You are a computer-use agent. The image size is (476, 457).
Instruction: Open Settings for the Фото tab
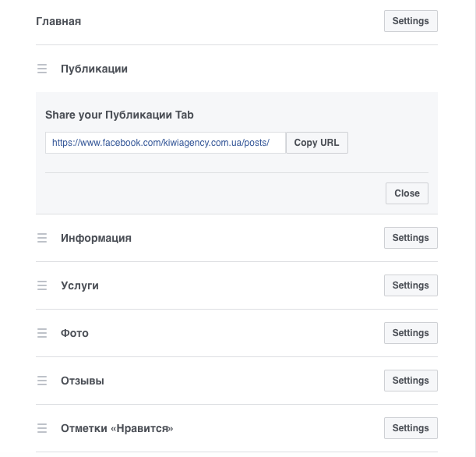[x=411, y=333]
